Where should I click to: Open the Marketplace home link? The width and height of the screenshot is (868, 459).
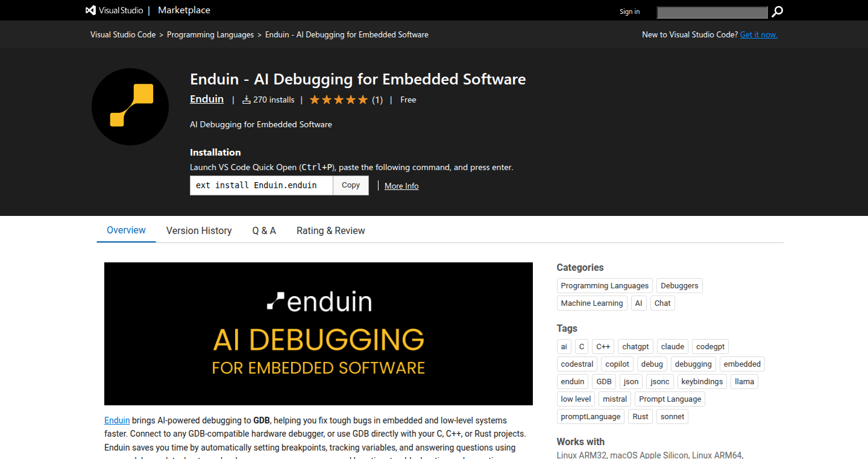[x=184, y=10]
